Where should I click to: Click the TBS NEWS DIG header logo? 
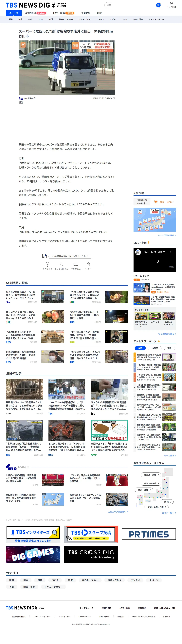(36, 5)
